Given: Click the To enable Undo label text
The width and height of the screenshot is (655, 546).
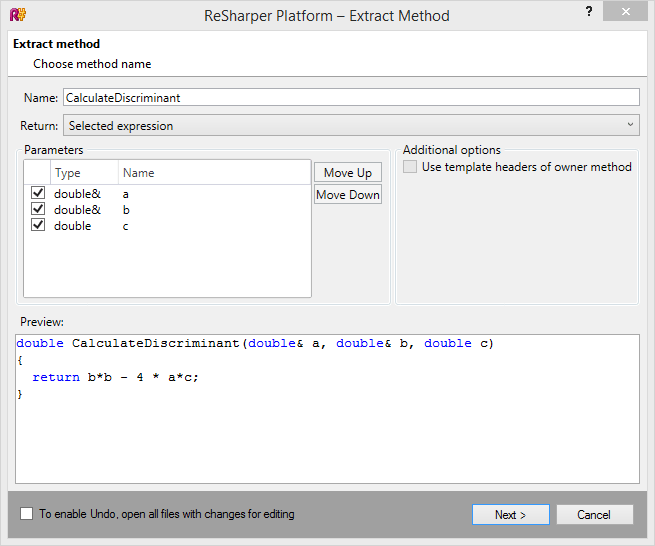Looking at the screenshot, I should [x=167, y=514].
